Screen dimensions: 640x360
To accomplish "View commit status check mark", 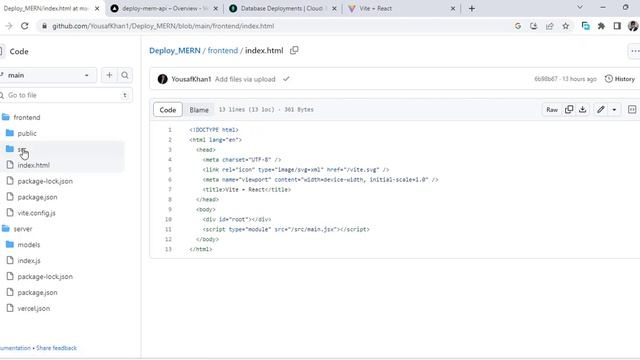I will click(x=286, y=79).
